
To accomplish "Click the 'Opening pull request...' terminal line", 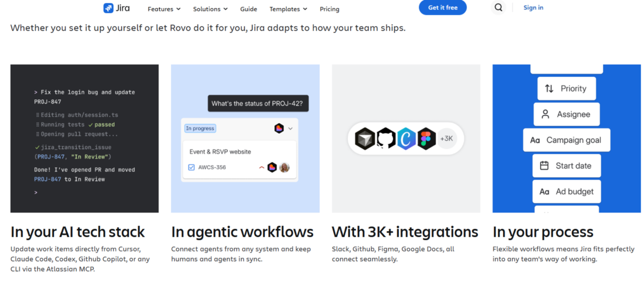I will point(77,134).
